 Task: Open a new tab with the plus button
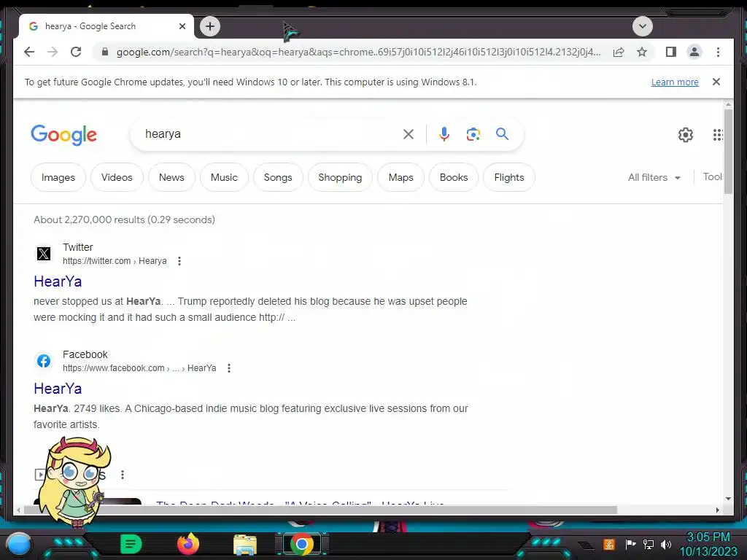[x=210, y=26]
